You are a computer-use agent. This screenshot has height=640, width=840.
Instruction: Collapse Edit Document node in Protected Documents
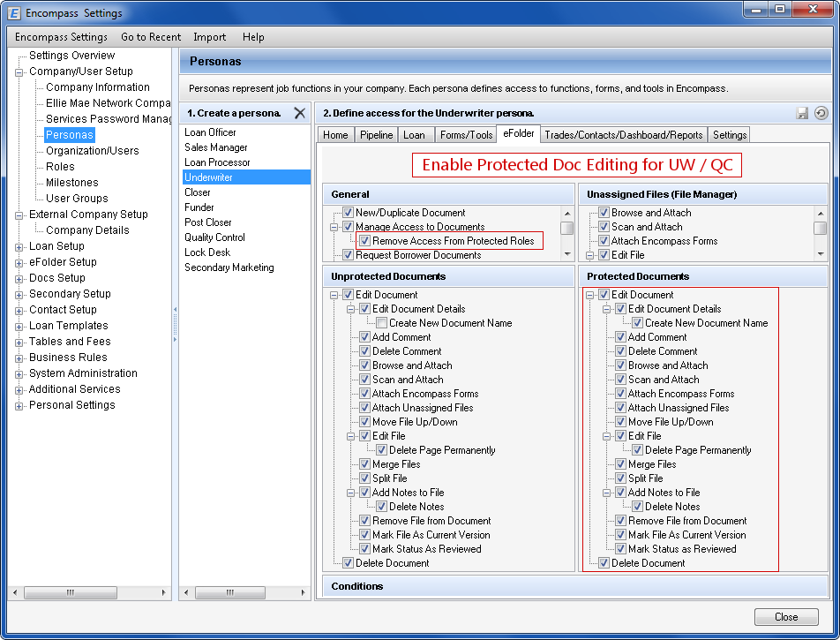[589, 295]
